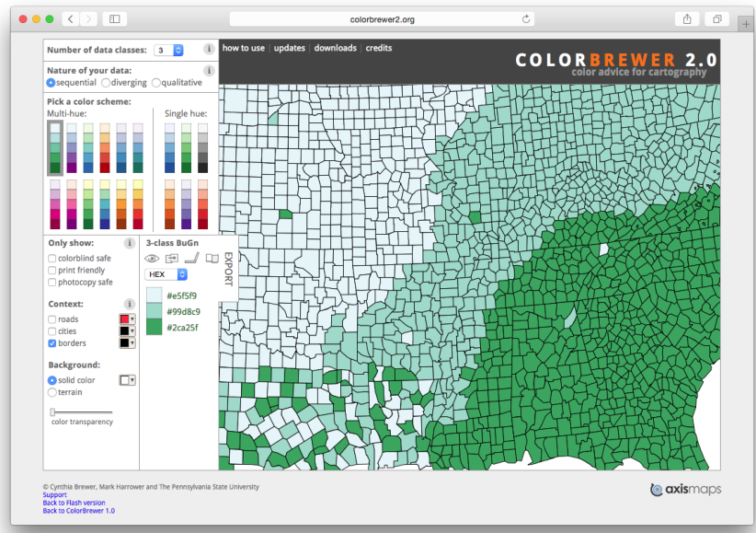
Task: Open the 'how to use' menu item
Action: click(x=244, y=48)
